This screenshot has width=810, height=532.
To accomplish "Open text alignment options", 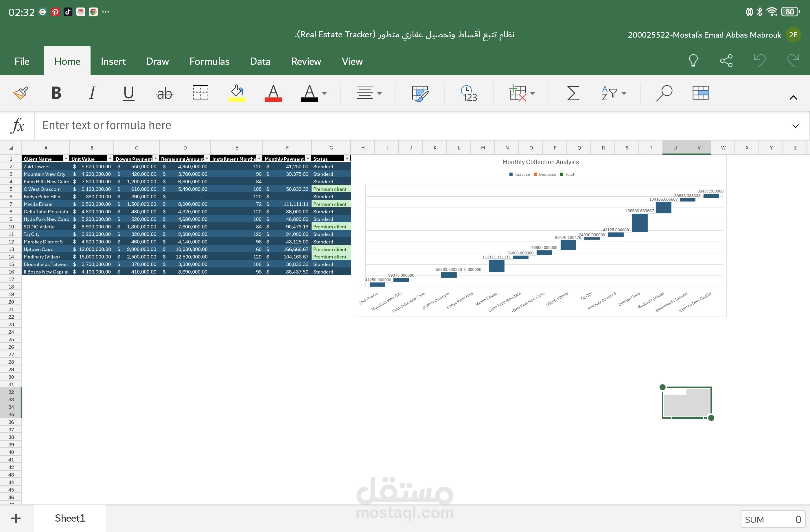I will tap(365, 93).
